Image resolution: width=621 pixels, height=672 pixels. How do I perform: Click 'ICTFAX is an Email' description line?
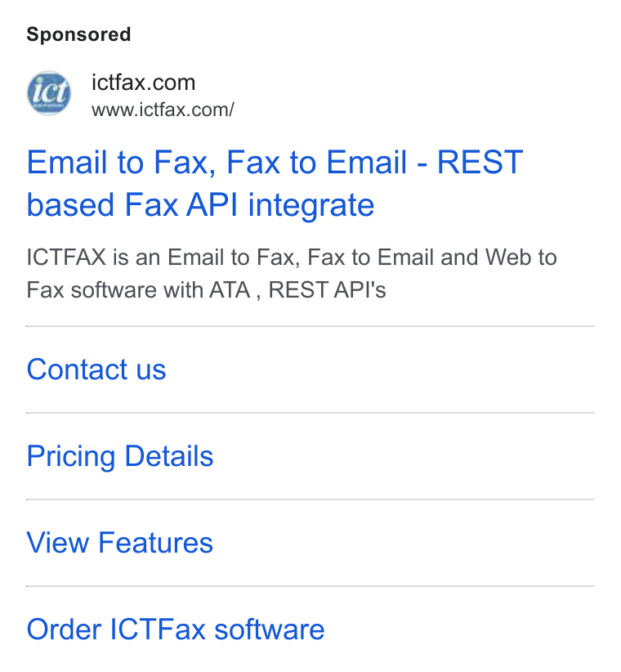(125, 258)
